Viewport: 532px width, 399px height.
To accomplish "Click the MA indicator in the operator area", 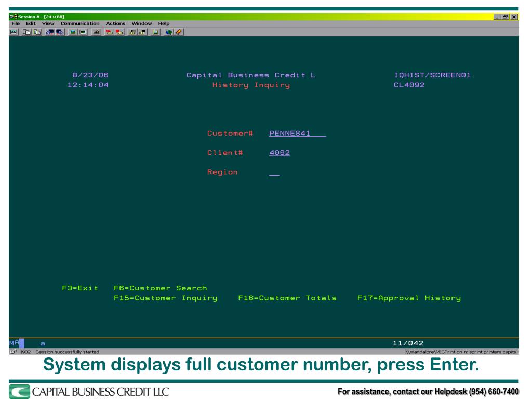I will 14,343.
